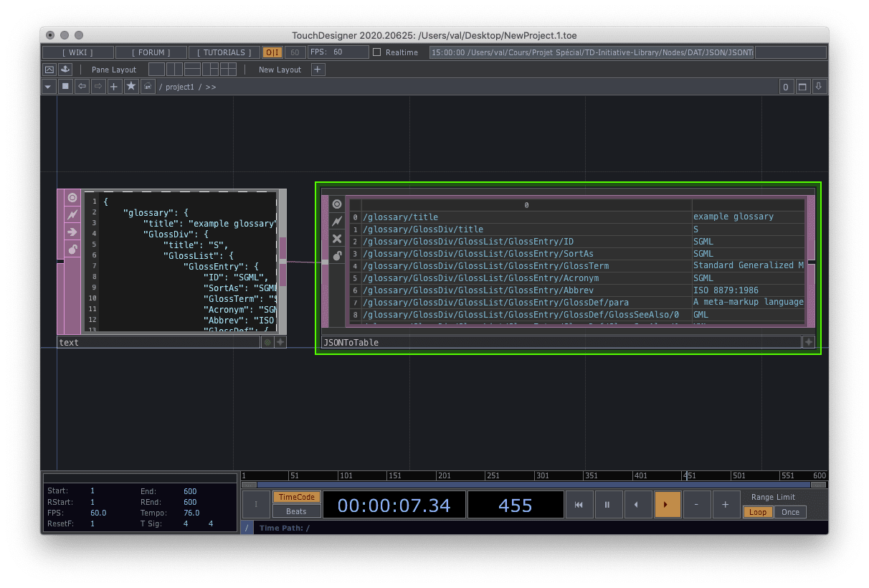Screen dimensions: 869x588
Task: Open the pane type dropdown arrow
Action: 48,87
